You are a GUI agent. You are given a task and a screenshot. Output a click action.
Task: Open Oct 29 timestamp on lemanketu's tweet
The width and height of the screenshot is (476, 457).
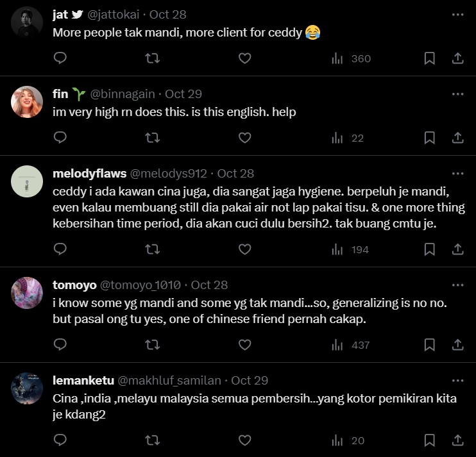[x=250, y=380]
